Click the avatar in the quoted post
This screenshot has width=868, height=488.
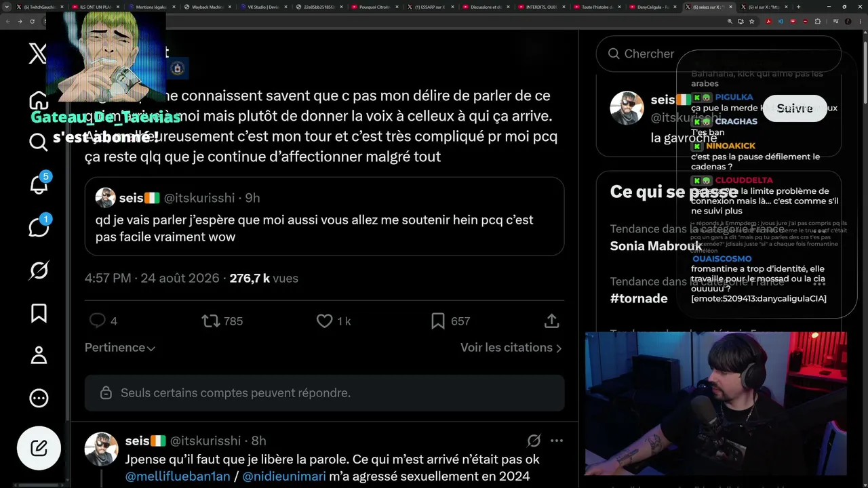pyautogui.click(x=105, y=197)
